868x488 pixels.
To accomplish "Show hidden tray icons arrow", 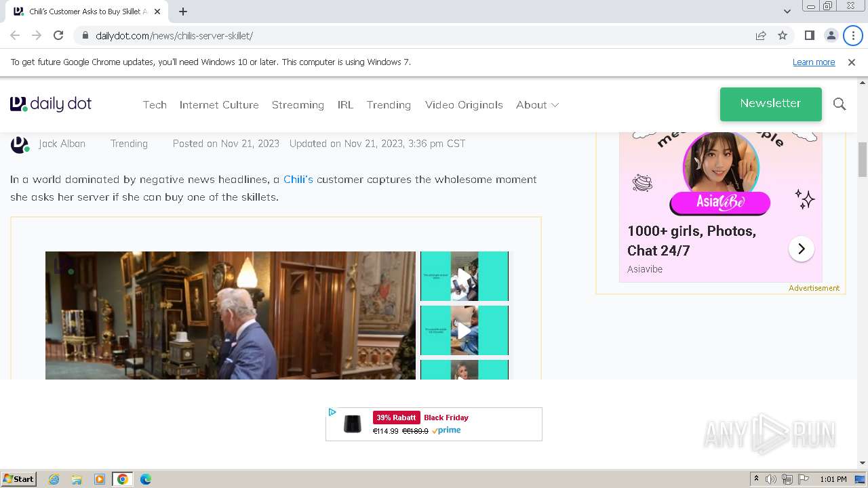I will (x=757, y=479).
